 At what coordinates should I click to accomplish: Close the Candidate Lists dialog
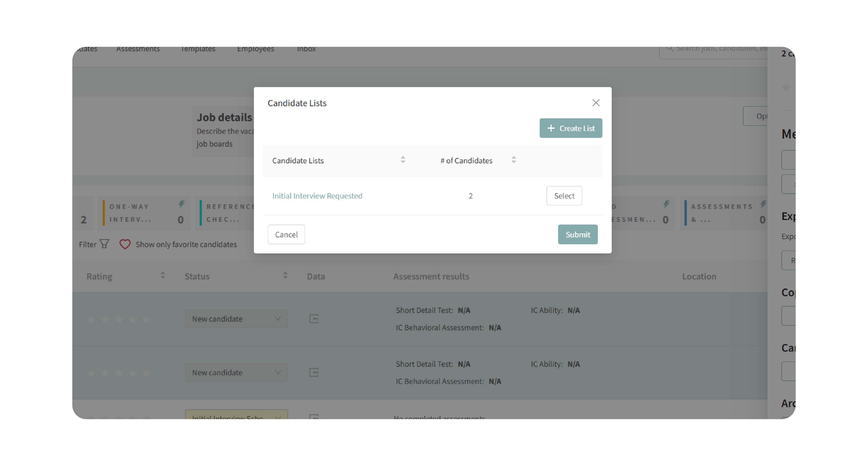[x=596, y=103]
